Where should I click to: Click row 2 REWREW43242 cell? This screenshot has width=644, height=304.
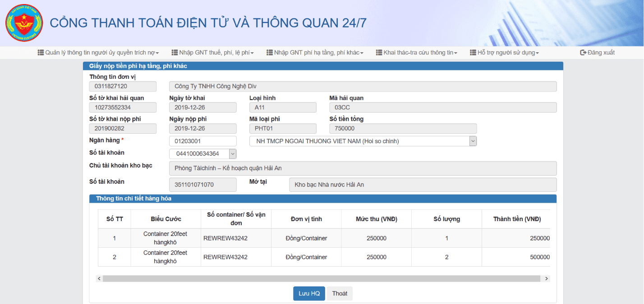(236, 257)
